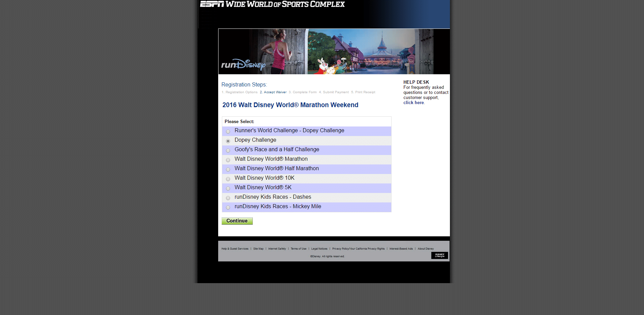This screenshot has width=644, height=315.
Task: Click the About Disney footer link
Action: [x=425, y=249]
